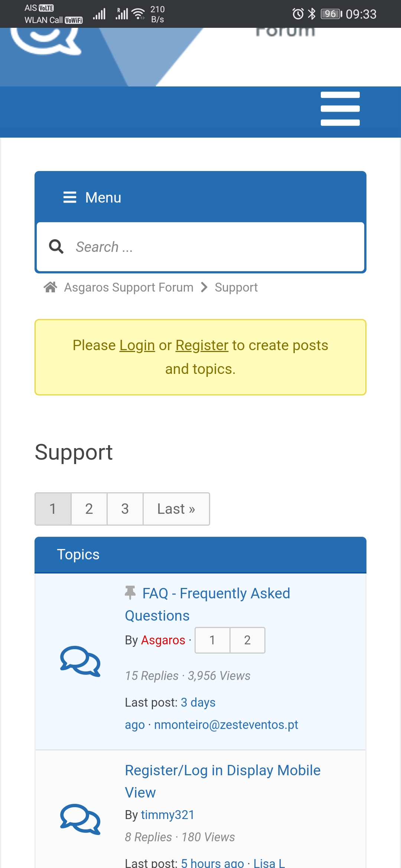Click the FAQ topic speech bubbles icon
The height and width of the screenshot is (868, 401).
pos(80,661)
